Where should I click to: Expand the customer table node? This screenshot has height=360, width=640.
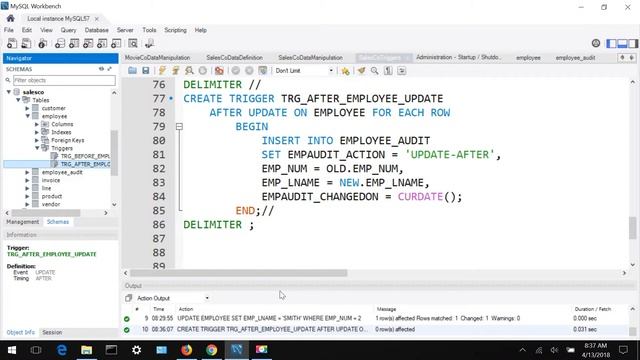pos(27,108)
